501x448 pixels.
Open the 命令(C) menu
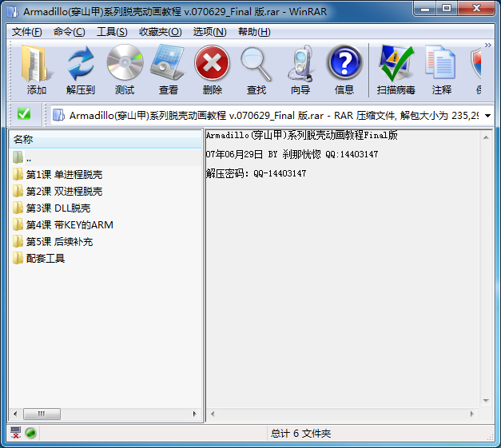[69, 32]
